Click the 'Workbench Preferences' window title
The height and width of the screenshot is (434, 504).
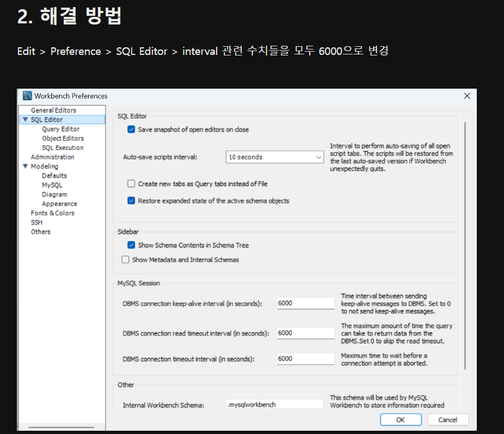[x=71, y=96]
